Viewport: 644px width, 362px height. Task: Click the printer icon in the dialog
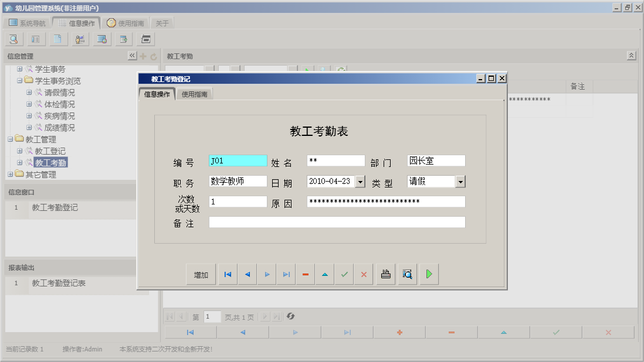coord(386,274)
